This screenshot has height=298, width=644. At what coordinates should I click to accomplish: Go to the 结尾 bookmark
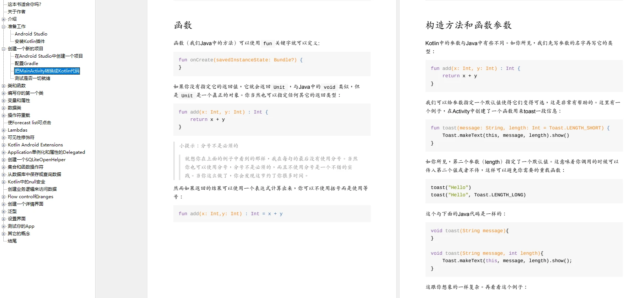pyautogui.click(x=12, y=241)
